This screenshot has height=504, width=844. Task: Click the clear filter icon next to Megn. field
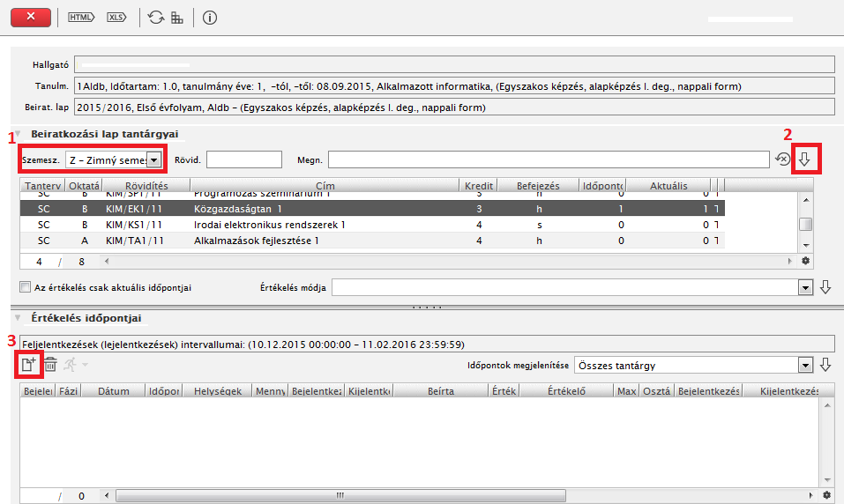782,159
